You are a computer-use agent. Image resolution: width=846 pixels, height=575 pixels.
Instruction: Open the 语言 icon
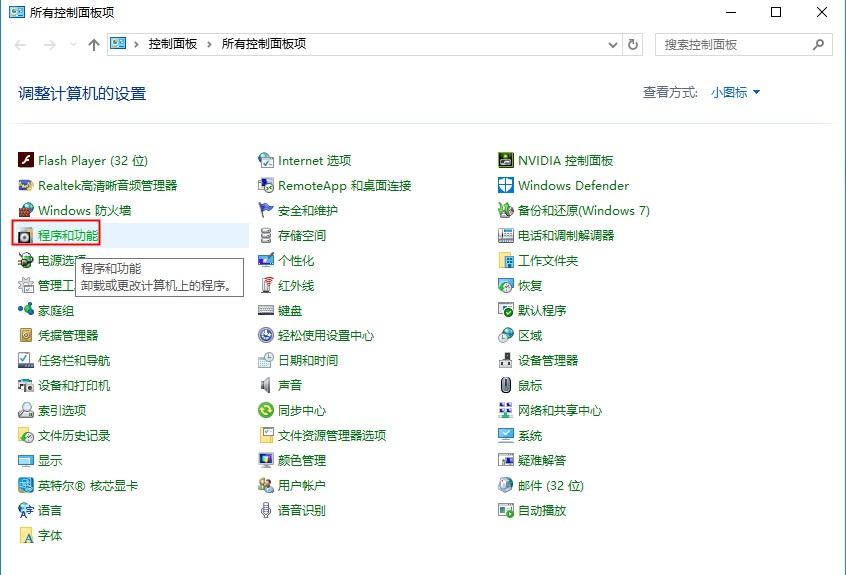tap(25, 510)
